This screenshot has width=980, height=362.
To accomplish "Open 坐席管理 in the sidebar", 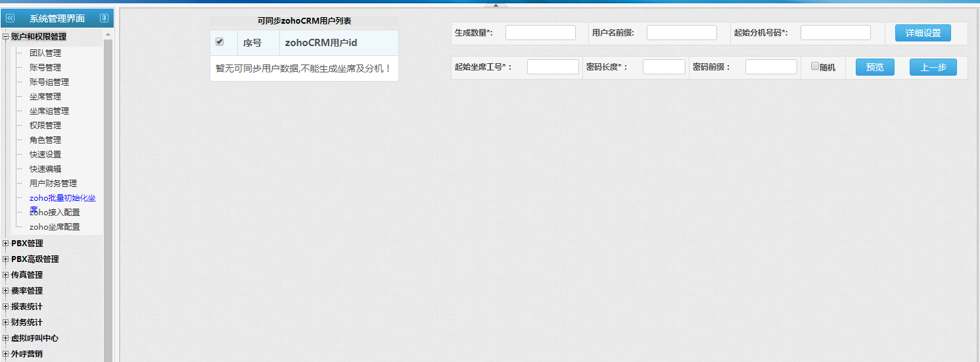I will coord(45,97).
